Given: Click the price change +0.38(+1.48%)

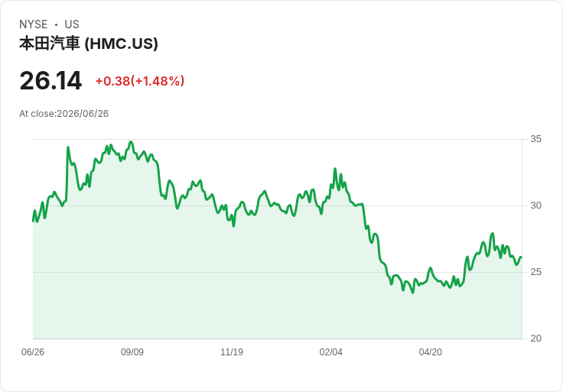Looking at the screenshot, I should 140,81.
